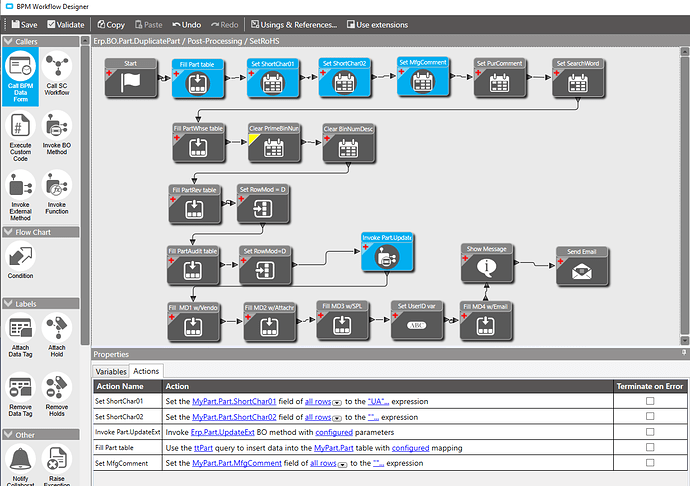Toggle Terminate on Error for Fill Part table
Image resolution: width=690 pixels, height=486 pixels.
coord(650,447)
